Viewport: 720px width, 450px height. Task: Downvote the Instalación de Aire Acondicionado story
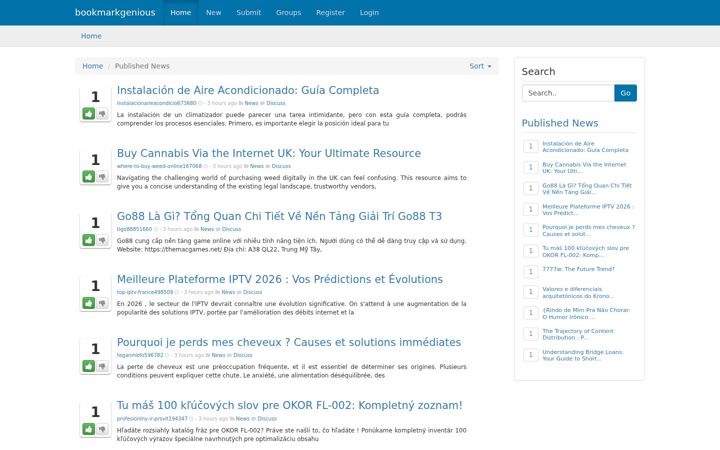[102, 113]
